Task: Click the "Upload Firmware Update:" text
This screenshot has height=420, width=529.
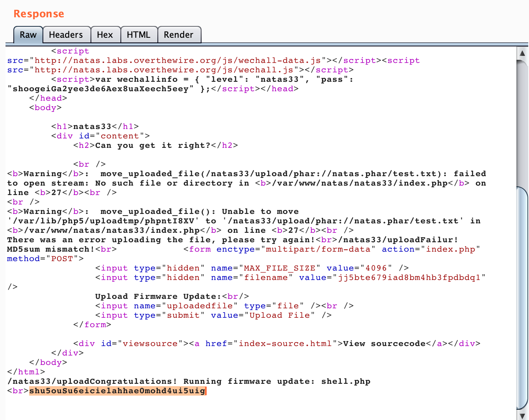Action: click(158, 297)
